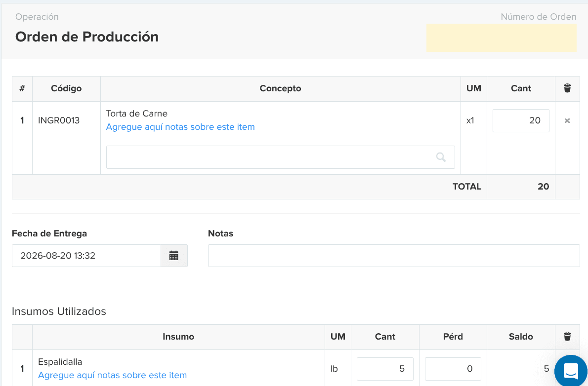Screen dimensions: 588x386
Task: Click the Insumo column header
Action: [x=178, y=337]
